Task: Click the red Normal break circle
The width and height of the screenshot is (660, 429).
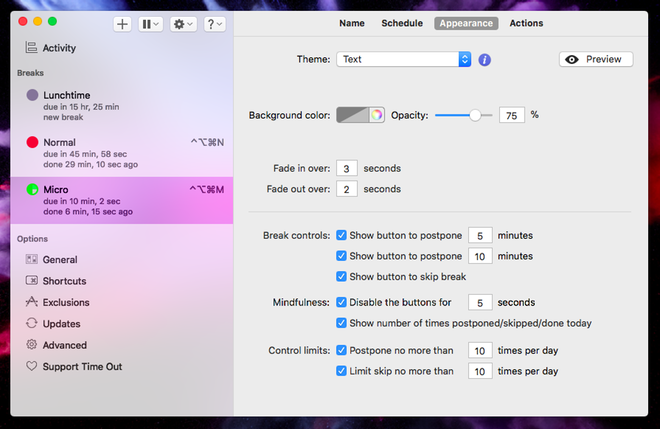Action: pos(32,143)
